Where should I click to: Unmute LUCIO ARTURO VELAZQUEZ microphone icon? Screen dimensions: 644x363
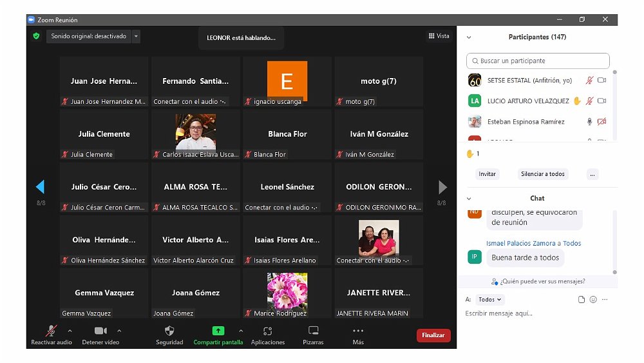pyautogui.click(x=589, y=101)
